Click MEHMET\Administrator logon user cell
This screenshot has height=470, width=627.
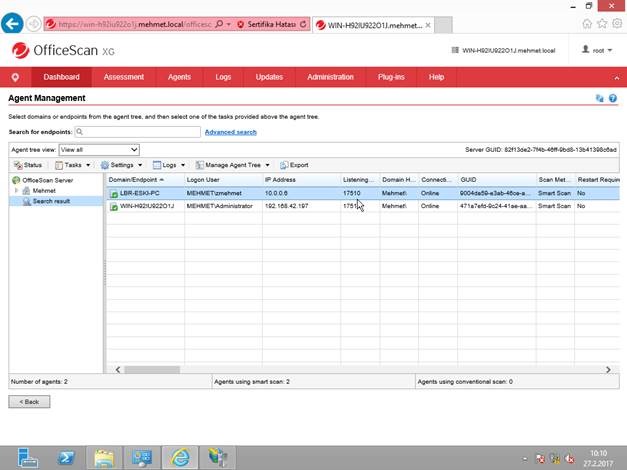click(x=220, y=206)
